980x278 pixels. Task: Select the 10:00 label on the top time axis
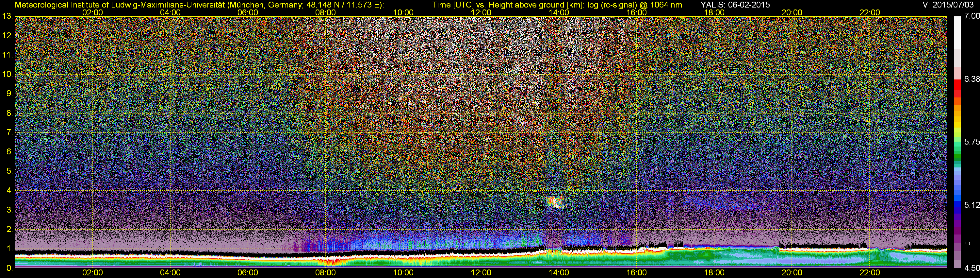point(403,12)
